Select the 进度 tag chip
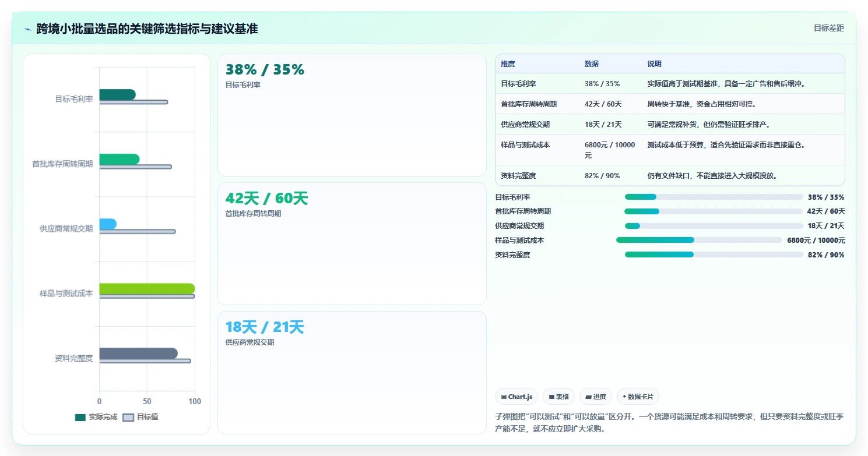This screenshot has width=868, height=456. (x=596, y=397)
